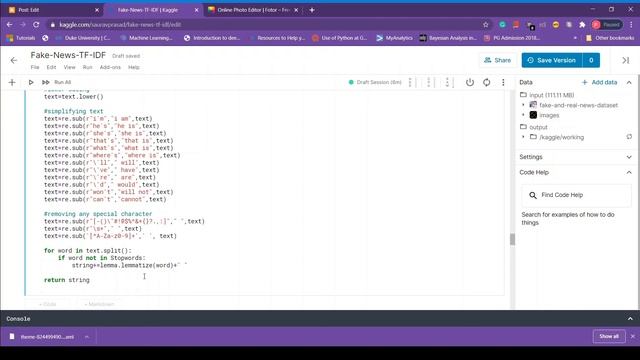The image size is (640, 360).
Task: Open the Edit menu
Action: coord(51,67)
